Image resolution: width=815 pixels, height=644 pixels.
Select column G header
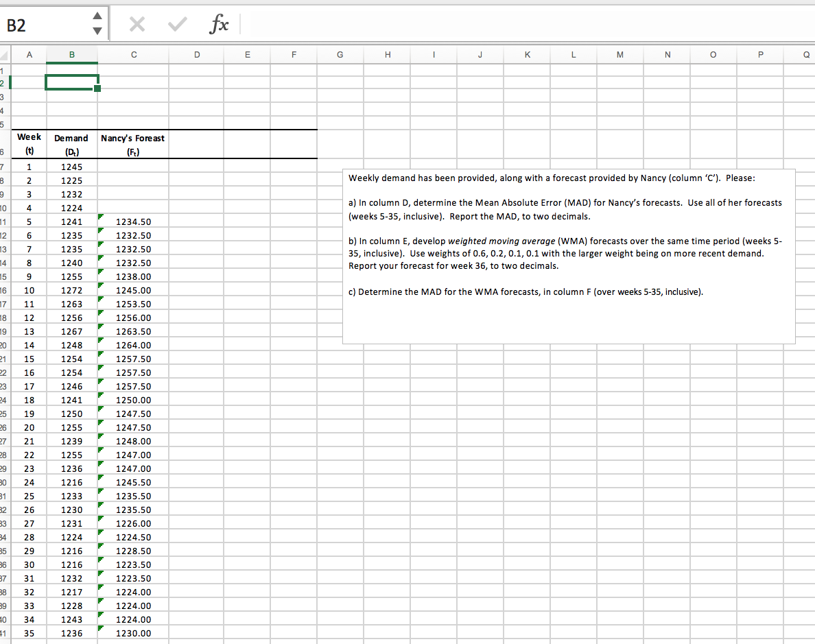[340, 55]
